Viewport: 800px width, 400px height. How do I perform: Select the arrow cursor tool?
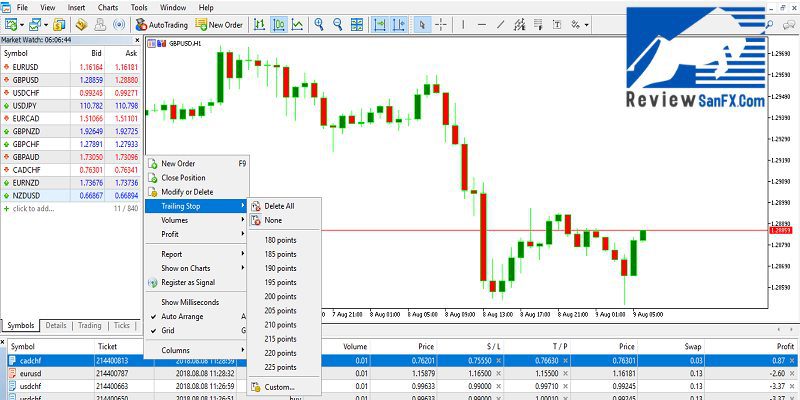422,24
